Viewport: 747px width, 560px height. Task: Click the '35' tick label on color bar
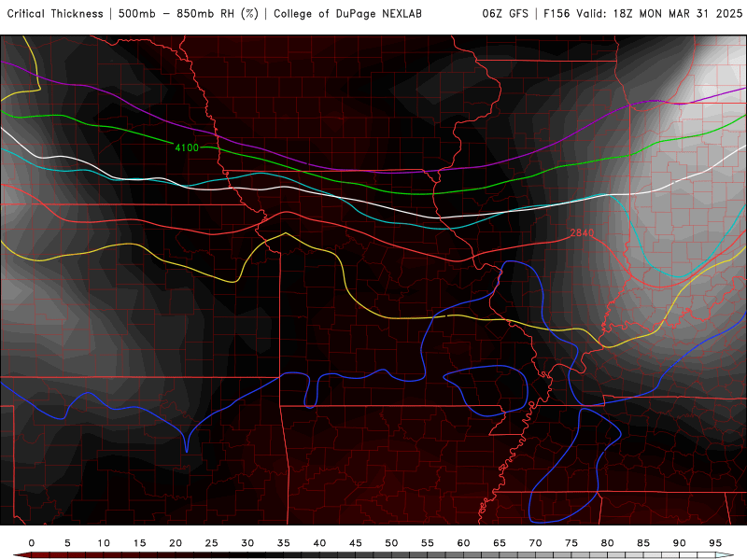(x=284, y=543)
